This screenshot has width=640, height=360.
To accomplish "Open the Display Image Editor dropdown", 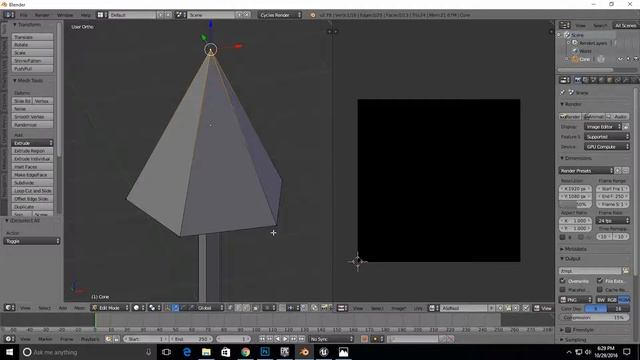I will [602, 127].
